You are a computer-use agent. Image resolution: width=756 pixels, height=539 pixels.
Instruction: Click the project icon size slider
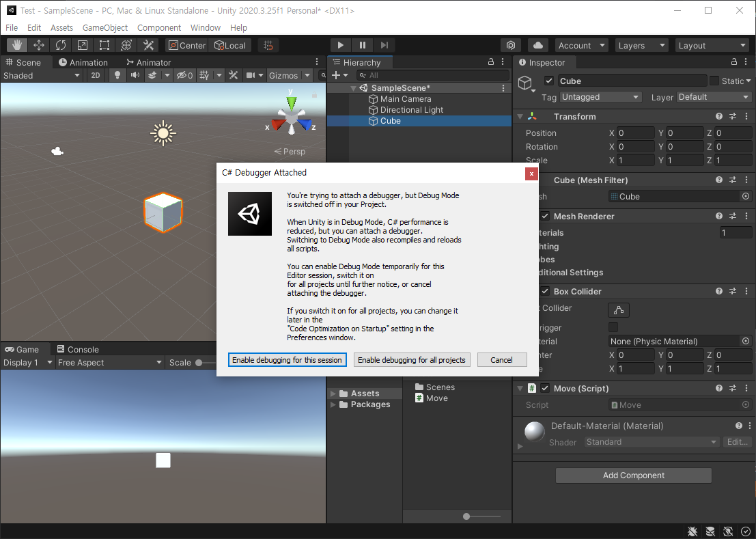point(482,516)
